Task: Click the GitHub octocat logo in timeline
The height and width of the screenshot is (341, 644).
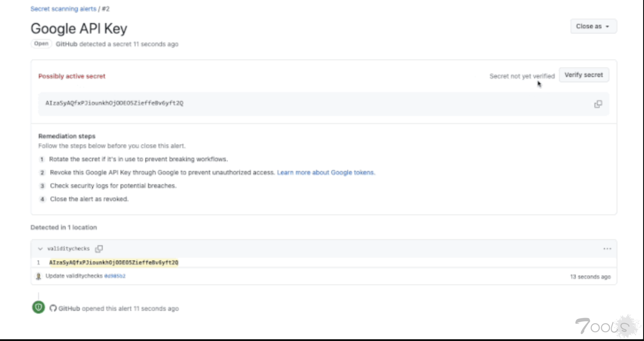Action: 53,308
